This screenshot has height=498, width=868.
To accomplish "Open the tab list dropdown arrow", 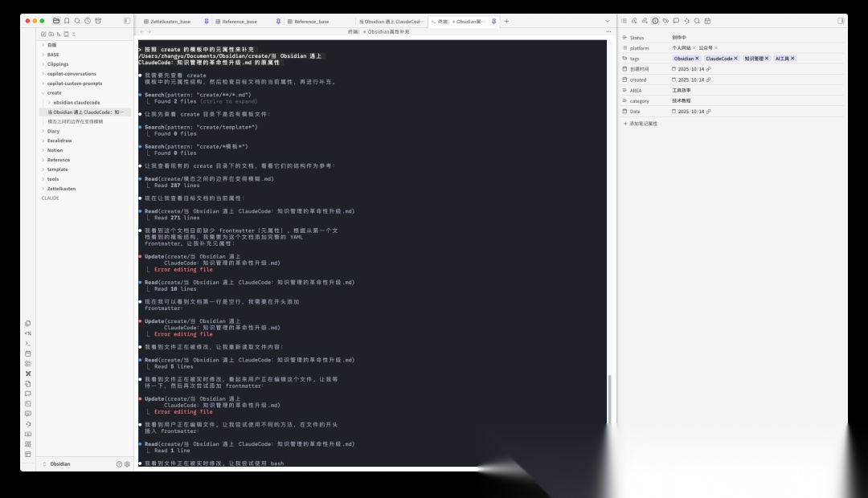I will point(608,22).
